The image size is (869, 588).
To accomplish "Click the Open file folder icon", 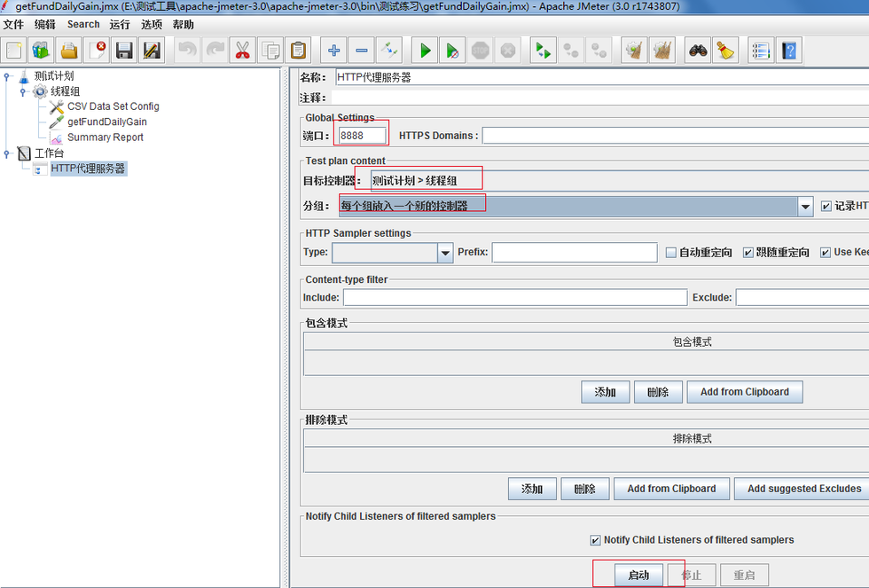I will pyautogui.click(x=69, y=51).
